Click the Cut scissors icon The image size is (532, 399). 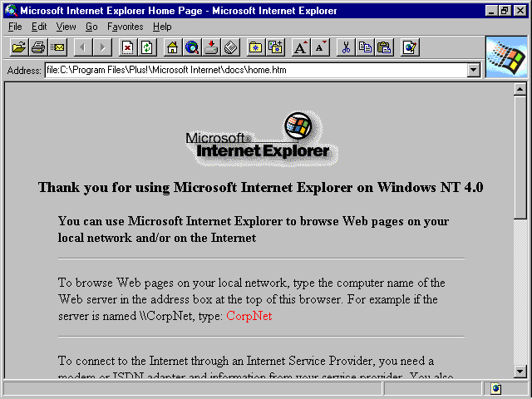tap(346, 47)
